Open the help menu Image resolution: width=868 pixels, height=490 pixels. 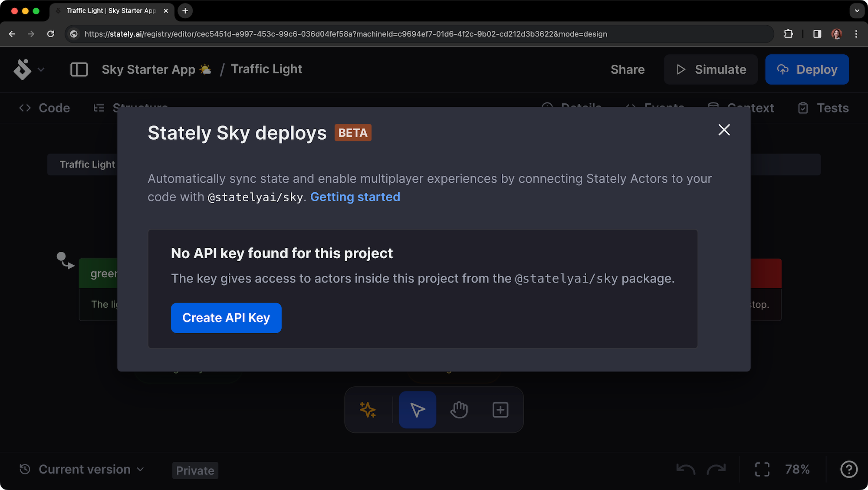click(x=849, y=469)
